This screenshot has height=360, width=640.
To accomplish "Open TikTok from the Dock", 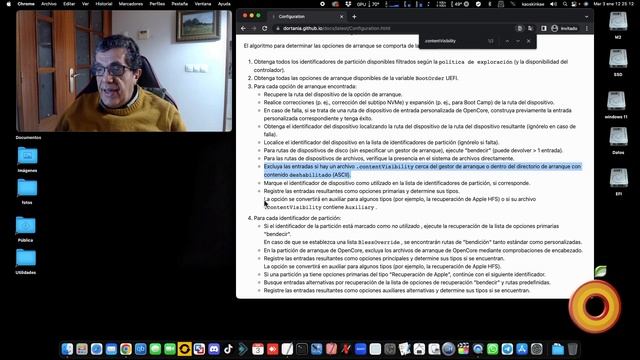I will tap(228, 349).
